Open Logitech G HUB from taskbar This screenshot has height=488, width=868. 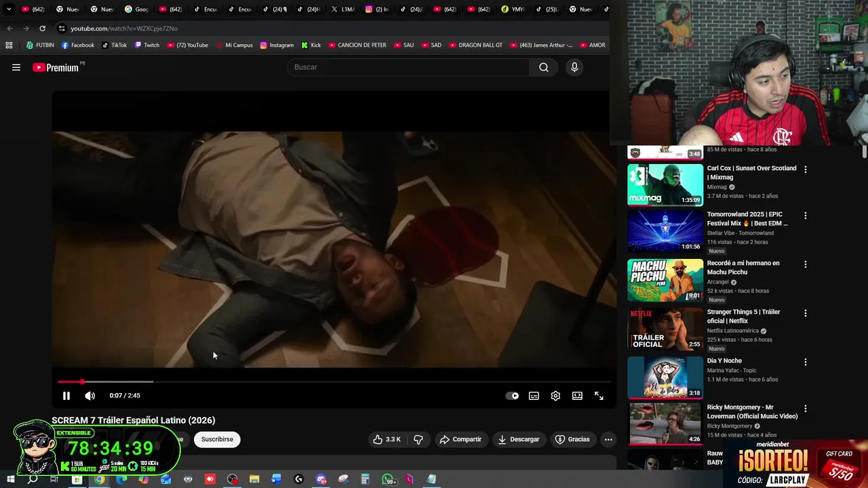(298, 479)
